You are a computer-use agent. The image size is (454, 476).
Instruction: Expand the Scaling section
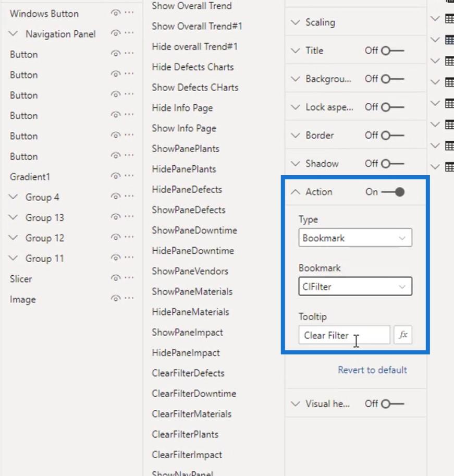tap(295, 22)
